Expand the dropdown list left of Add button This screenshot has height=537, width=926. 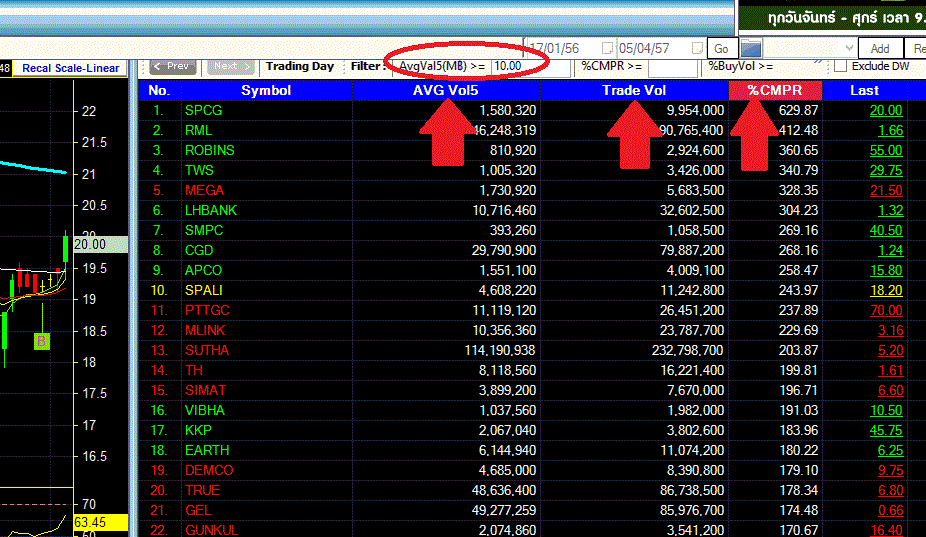849,48
